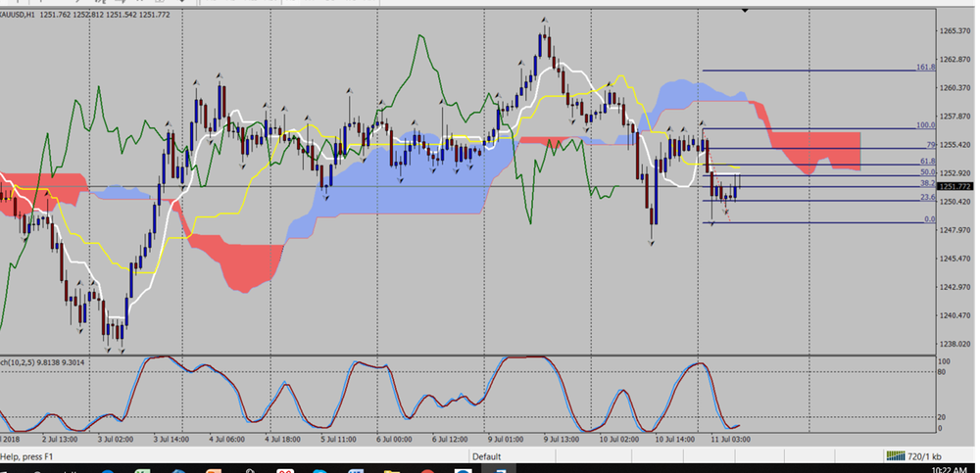Click price axis value 1242.970
Screen dimensions: 980x473
click(954, 288)
